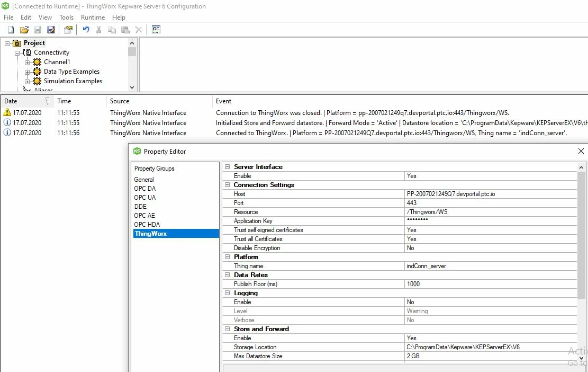Open a project file from the toolbar
Image resolution: width=588 pixels, height=372 pixels.
tap(24, 30)
